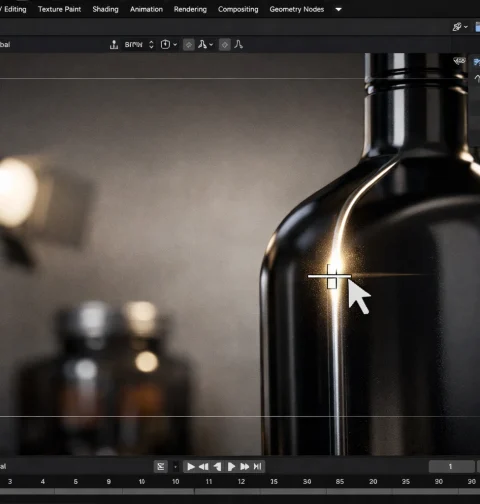The height and width of the screenshot is (504, 480).
Task: Click the small dot button beside keying icon
Action: (175, 466)
